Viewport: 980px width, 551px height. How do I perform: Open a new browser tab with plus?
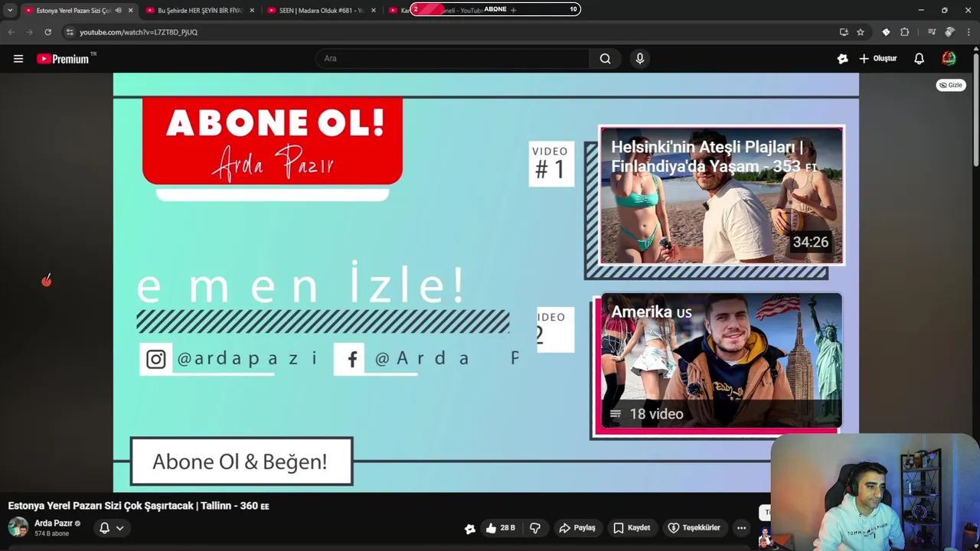[x=513, y=10]
